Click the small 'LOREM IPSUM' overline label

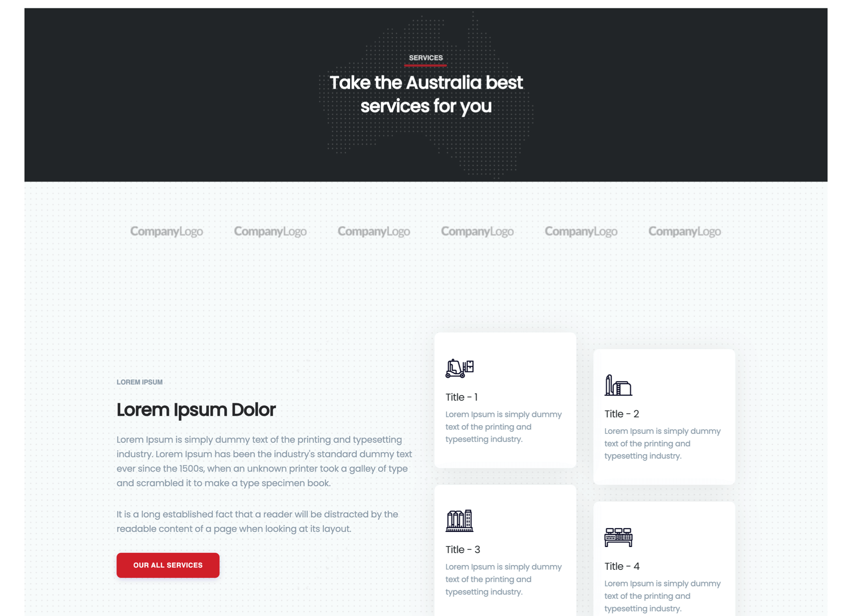tap(139, 382)
